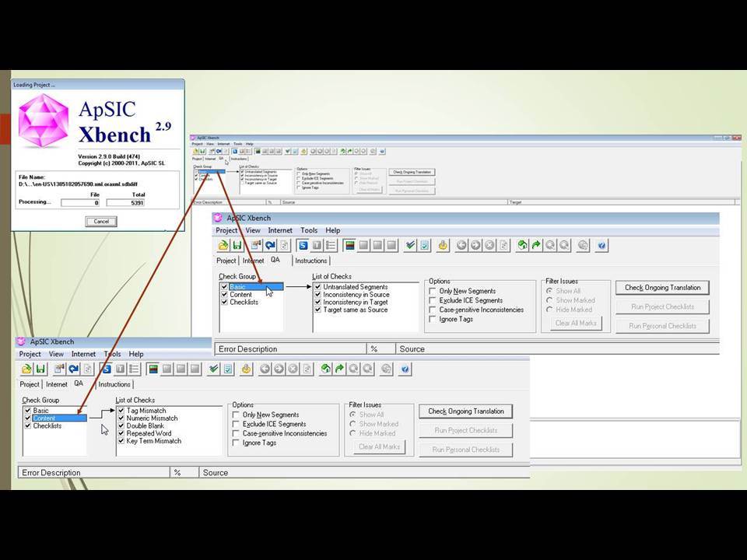Click Clear All Marks in Basic-selected window

pyautogui.click(x=576, y=323)
